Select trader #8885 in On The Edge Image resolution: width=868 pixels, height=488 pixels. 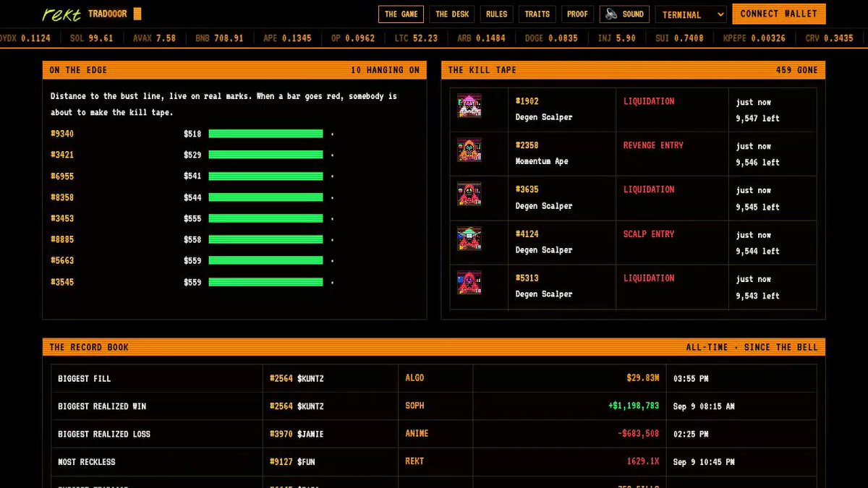62,239
